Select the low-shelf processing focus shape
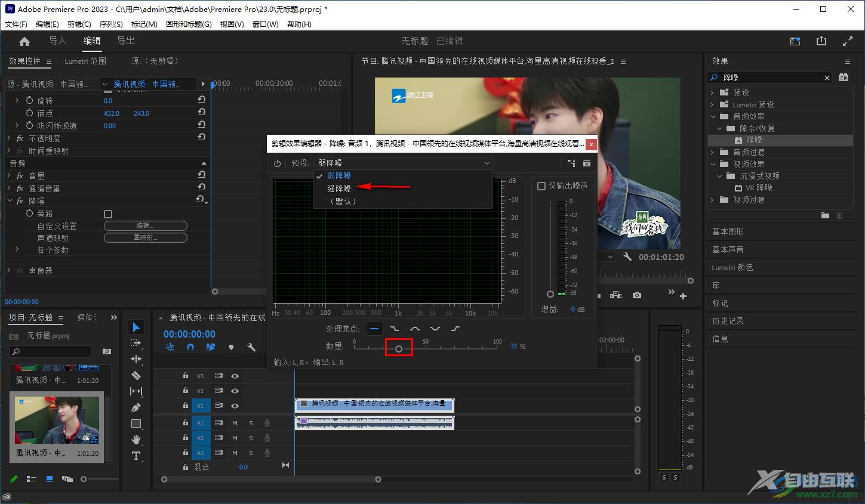 pyautogui.click(x=395, y=329)
